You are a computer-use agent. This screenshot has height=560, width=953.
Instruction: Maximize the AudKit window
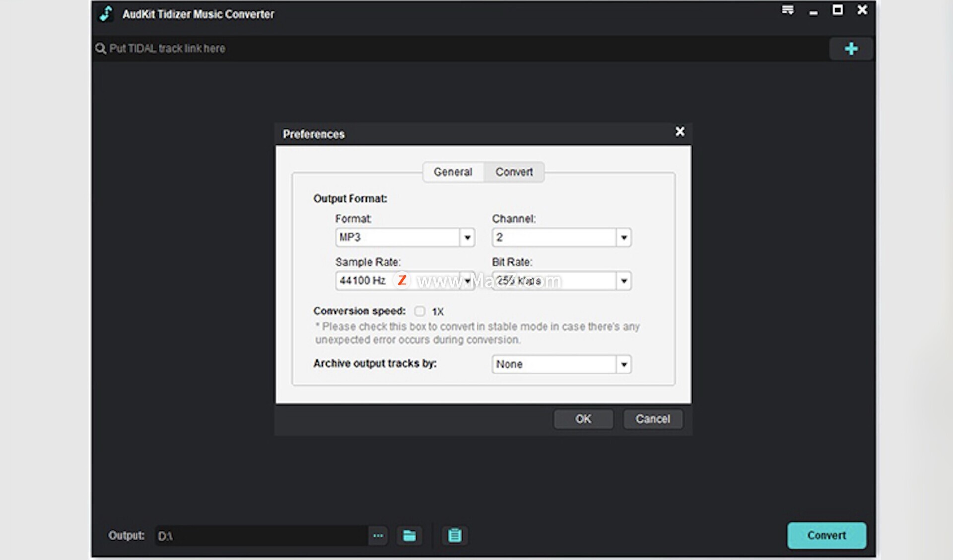838,10
